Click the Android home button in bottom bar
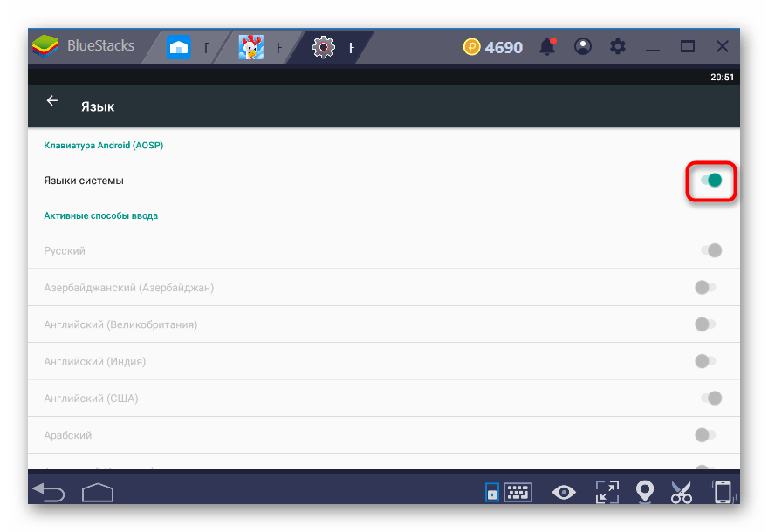 (x=98, y=493)
